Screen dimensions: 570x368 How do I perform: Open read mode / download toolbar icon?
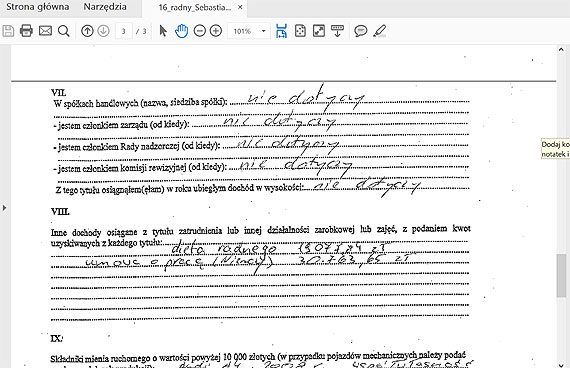(x=337, y=31)
